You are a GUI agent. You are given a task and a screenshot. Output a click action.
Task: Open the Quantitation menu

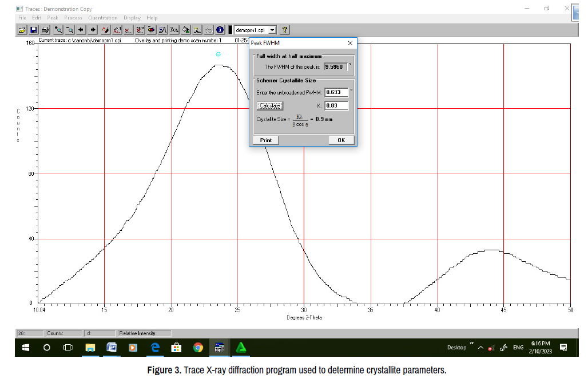point(103,18)
